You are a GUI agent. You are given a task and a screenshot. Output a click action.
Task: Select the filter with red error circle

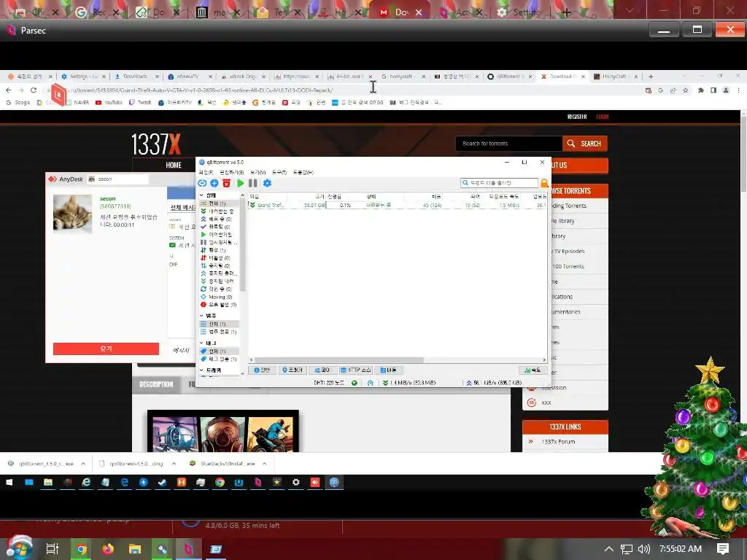coord(218,304)
